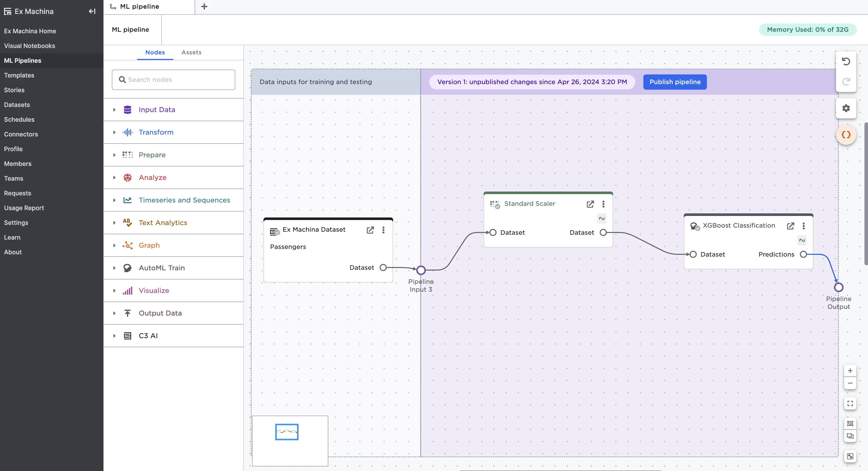Toggle XGBoost Classification tilde indicator

pos(802,240)
